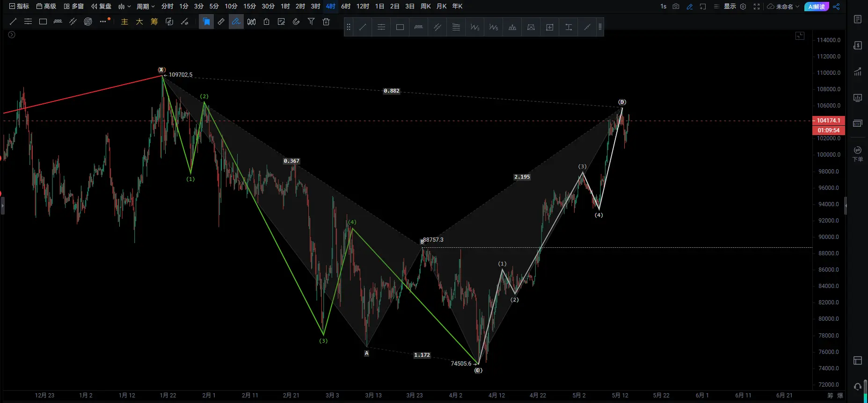Viewport: 868px width, 403px height.
Task: Open chart settings hexagon icon
Action: coord(743,6)
